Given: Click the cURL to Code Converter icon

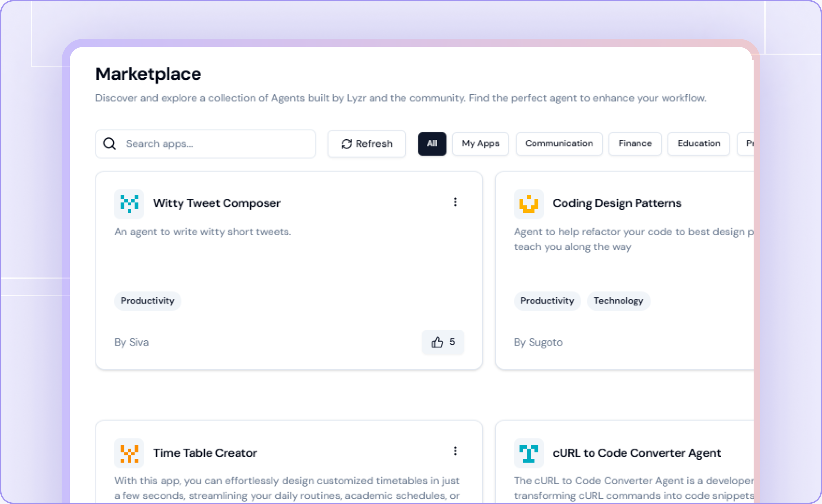Looking at the screenshot, I should pyautogui.click(x=528, y=453).
